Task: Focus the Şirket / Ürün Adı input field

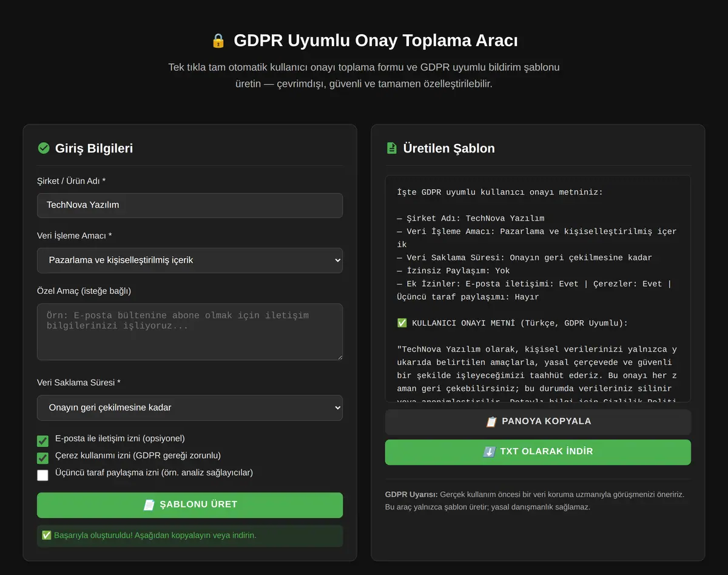Action: tap(190, 205)
